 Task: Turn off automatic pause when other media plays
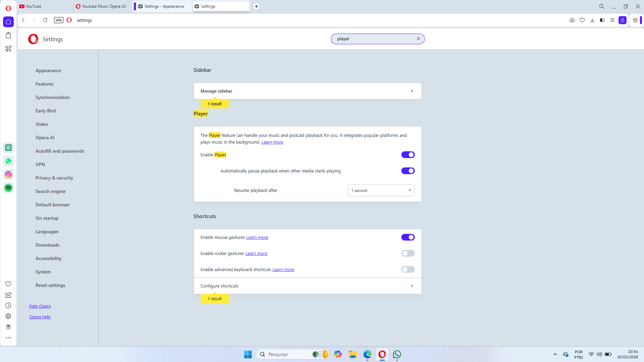click(x=408, y=171)
